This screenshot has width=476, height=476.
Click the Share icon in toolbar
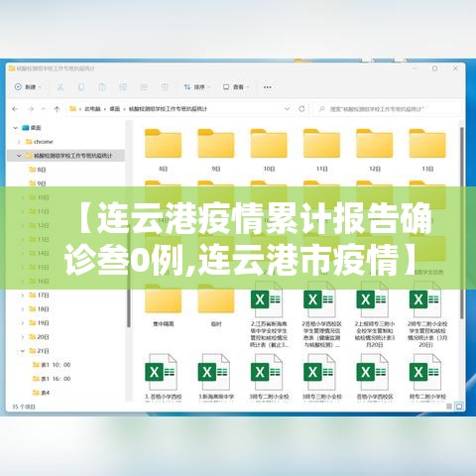click(144, 87)
